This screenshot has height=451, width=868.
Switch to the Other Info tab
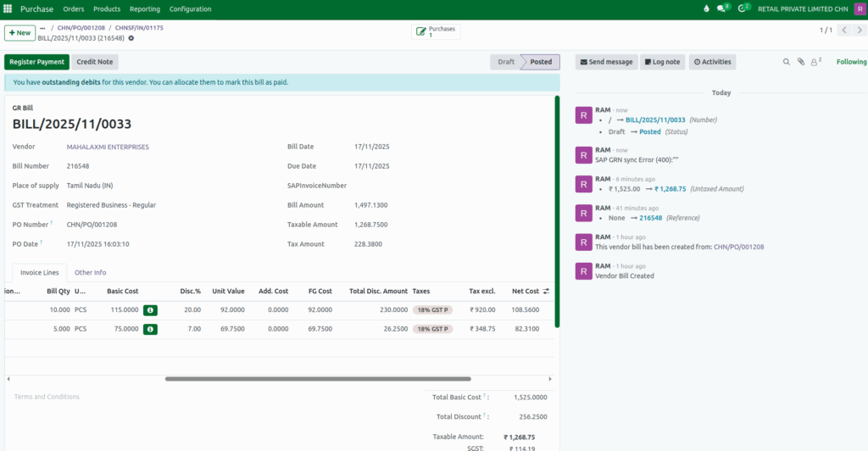[x=90, y=272]
